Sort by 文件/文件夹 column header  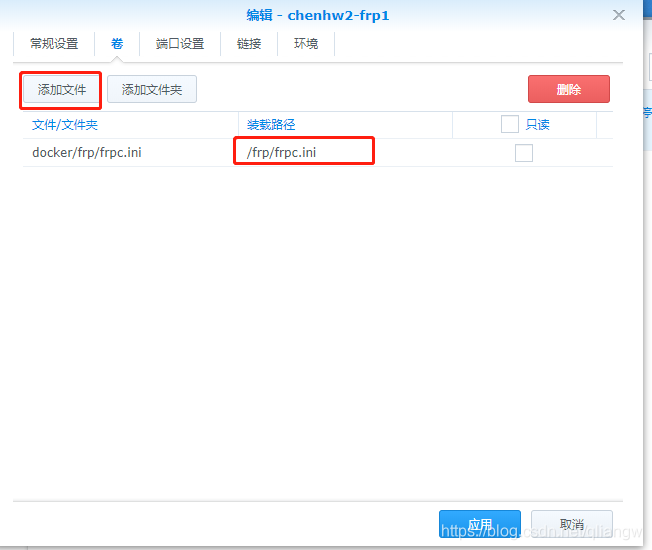pos(65,125)
